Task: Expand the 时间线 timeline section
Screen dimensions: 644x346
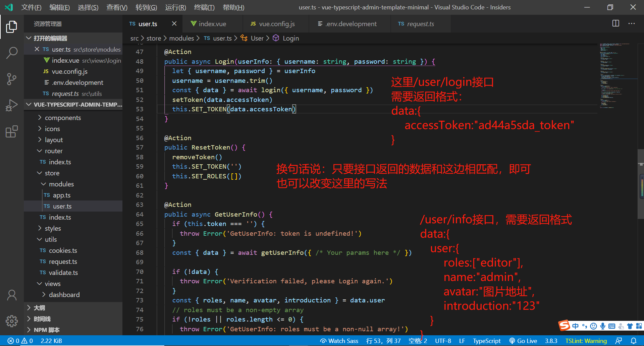Action: [x=73, y=319]
